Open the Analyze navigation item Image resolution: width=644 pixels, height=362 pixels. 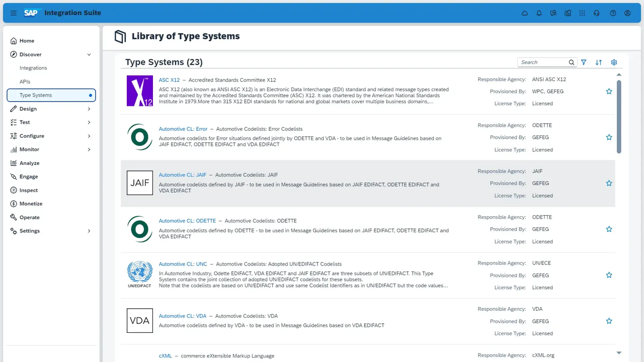tap(29, 163)
